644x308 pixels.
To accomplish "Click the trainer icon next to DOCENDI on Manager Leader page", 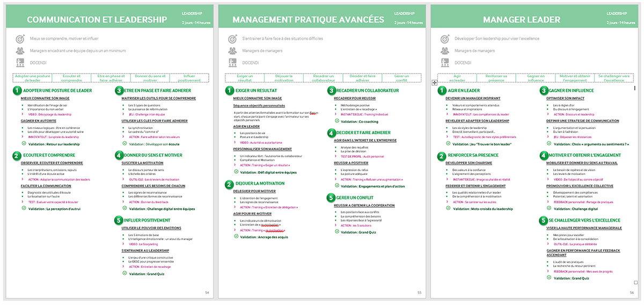I will tap(444, 62).
